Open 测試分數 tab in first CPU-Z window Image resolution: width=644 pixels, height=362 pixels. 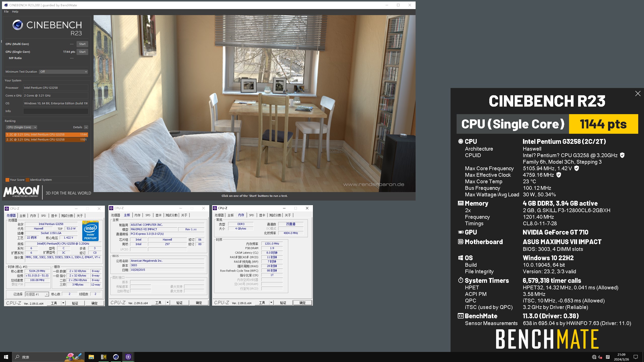pos(67,216)
